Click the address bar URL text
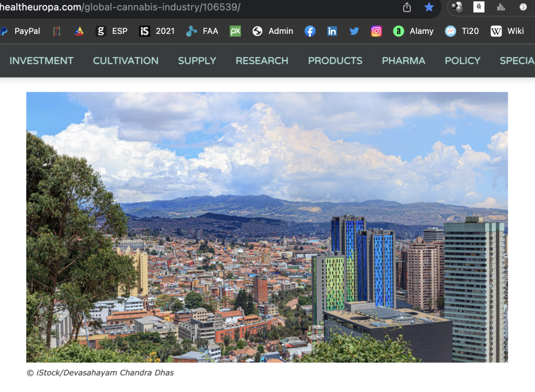 (x=120, y=7)
